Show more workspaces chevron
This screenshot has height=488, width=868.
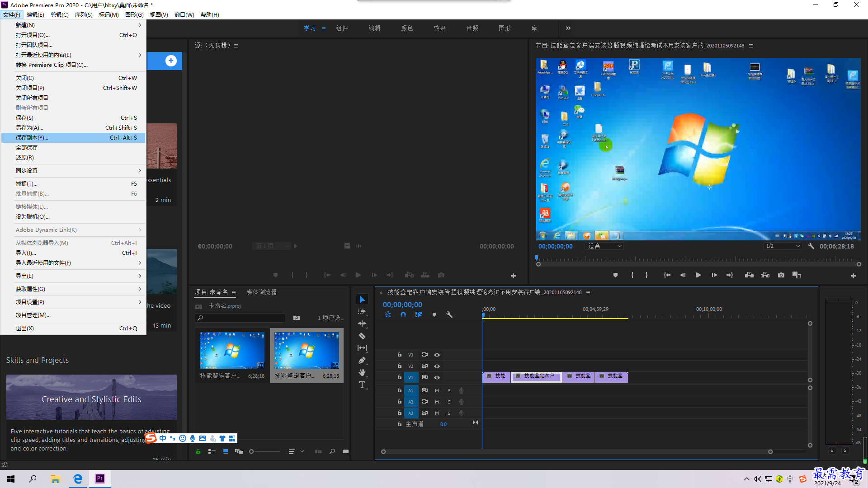click(x=568, y=28)
